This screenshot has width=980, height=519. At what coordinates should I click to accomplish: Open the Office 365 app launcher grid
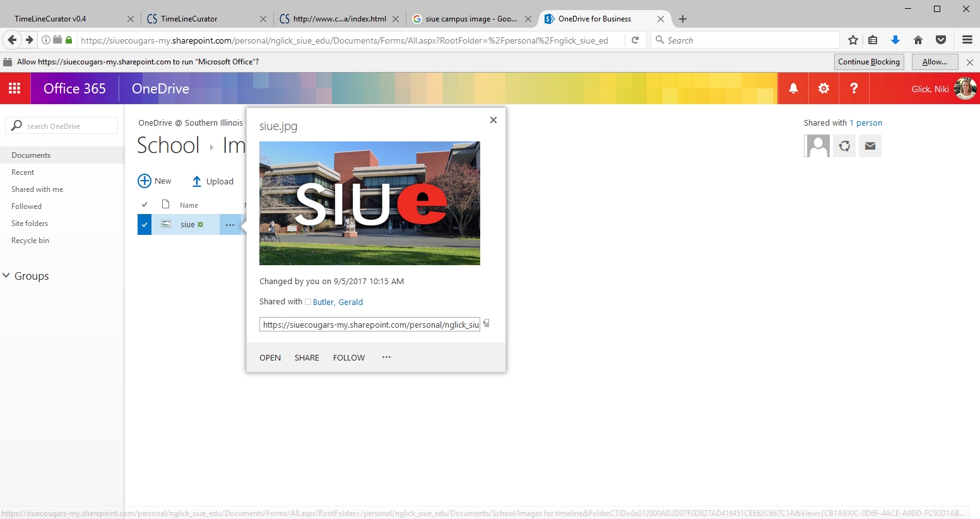pos(15,88)
